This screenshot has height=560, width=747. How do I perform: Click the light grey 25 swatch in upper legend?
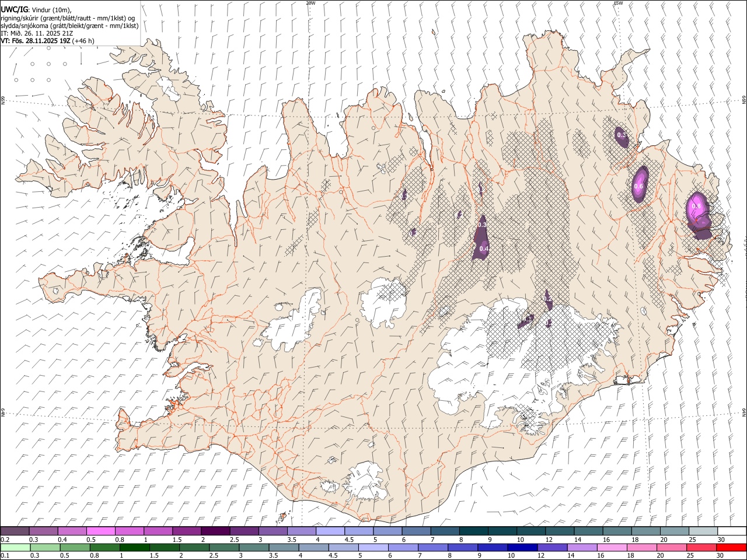pos(703,531)
